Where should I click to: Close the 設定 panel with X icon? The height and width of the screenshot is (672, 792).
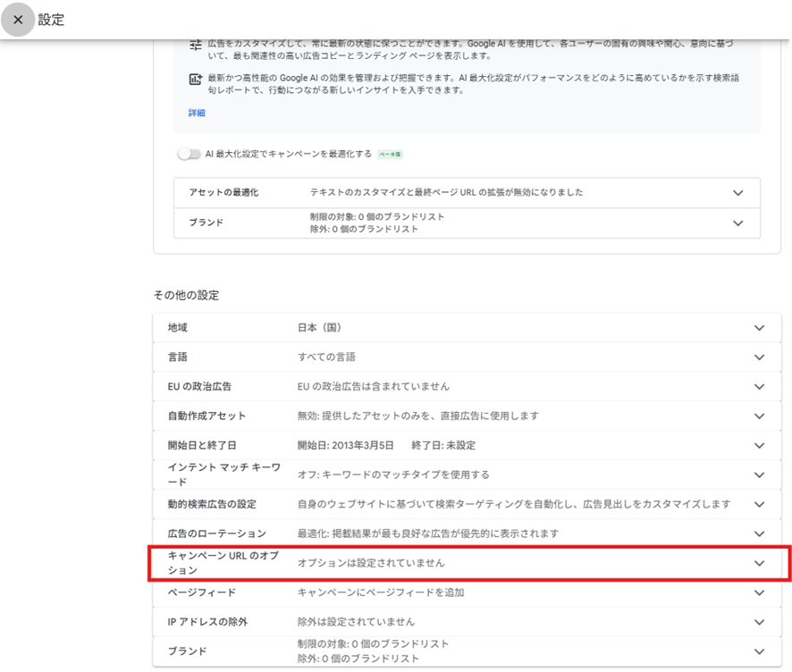tap(18, 20)
